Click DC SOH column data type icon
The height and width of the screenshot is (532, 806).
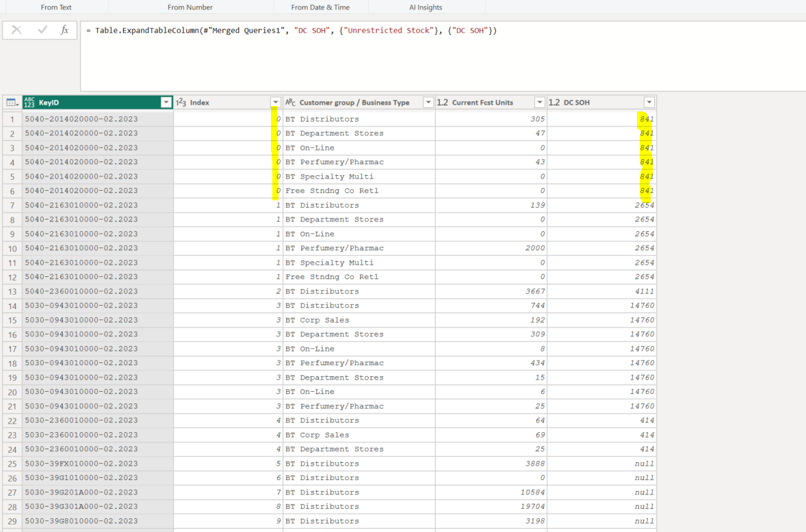(x=554, y=103)
